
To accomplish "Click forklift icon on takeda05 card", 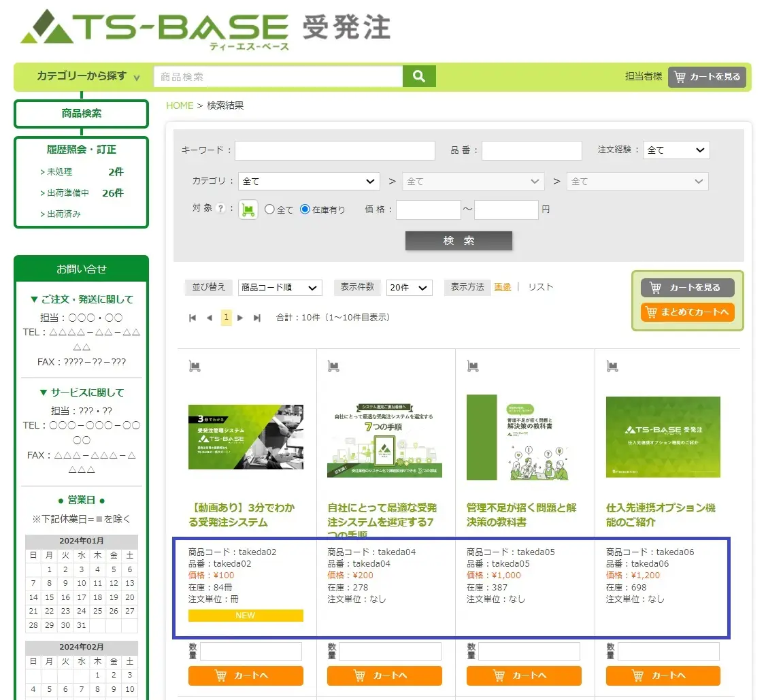I will click(473, 366).
